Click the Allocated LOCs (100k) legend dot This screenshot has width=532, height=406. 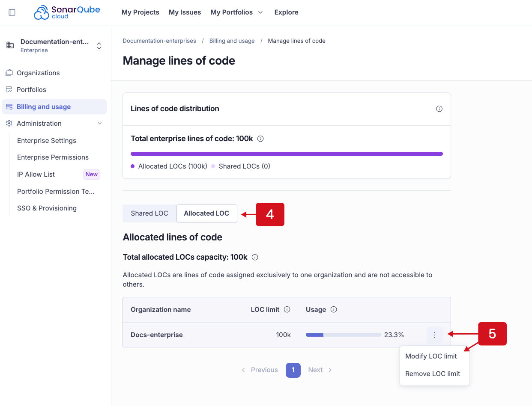tap(133, 166)
